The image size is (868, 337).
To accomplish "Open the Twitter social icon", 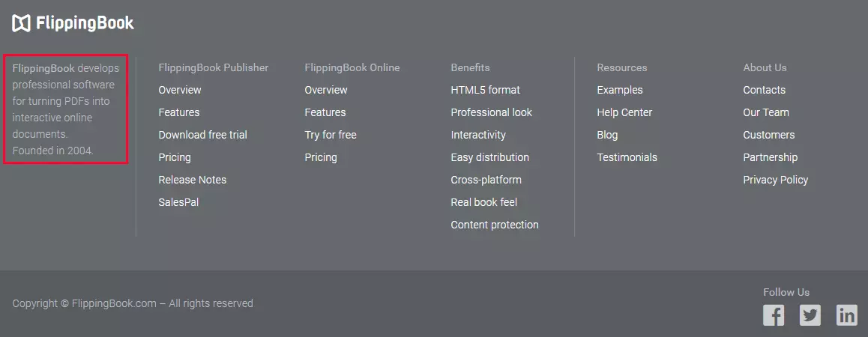I will click(810, 315).
